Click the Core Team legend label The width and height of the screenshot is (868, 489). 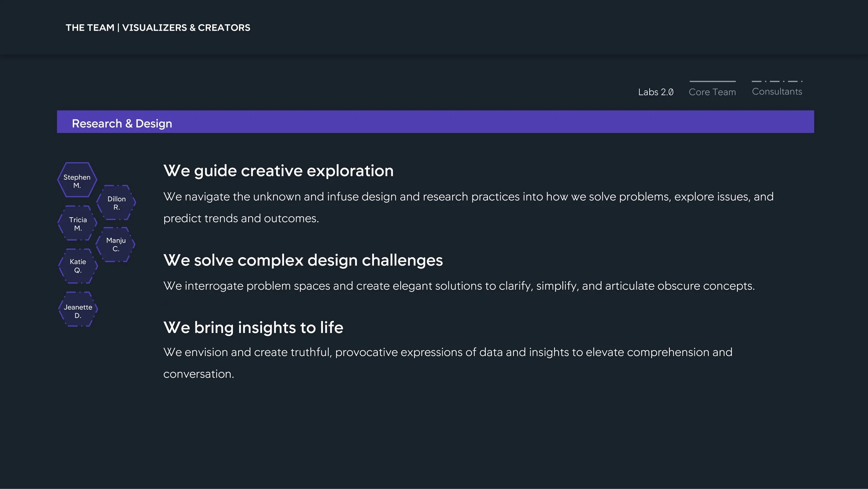[x=712, y=92]
